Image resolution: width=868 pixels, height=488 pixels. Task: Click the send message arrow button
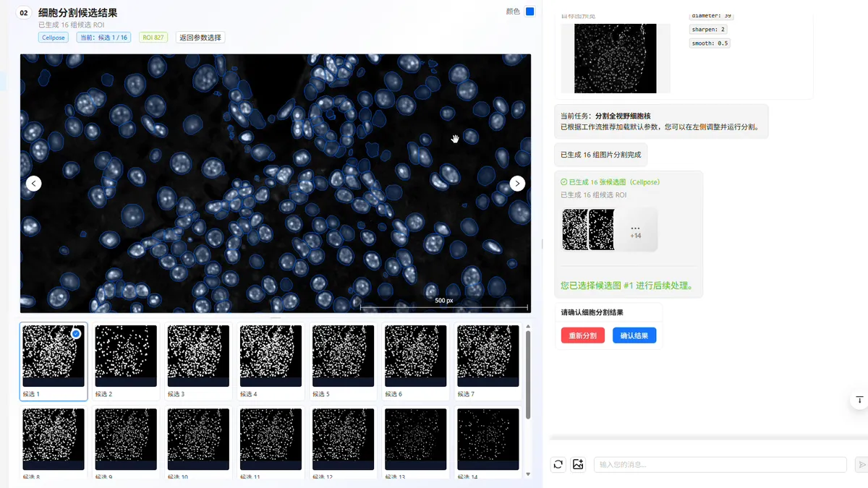pyautogui.click(x=861, y=464)
